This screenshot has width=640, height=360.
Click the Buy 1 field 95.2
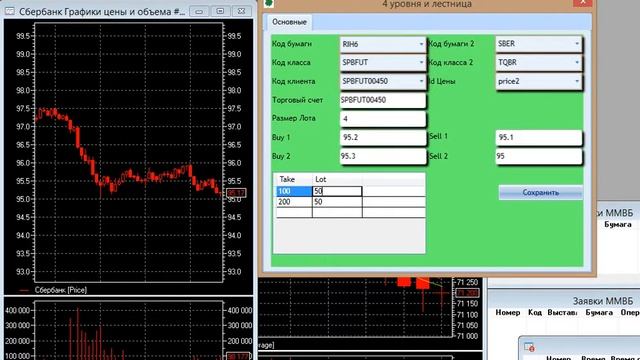pos(382,138)
